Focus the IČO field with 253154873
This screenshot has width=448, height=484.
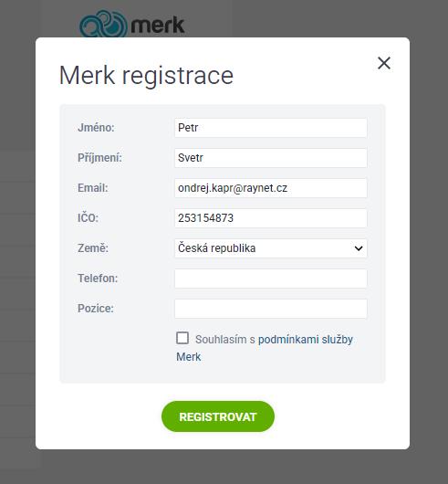pyautogui.click(x=271, y=218)
